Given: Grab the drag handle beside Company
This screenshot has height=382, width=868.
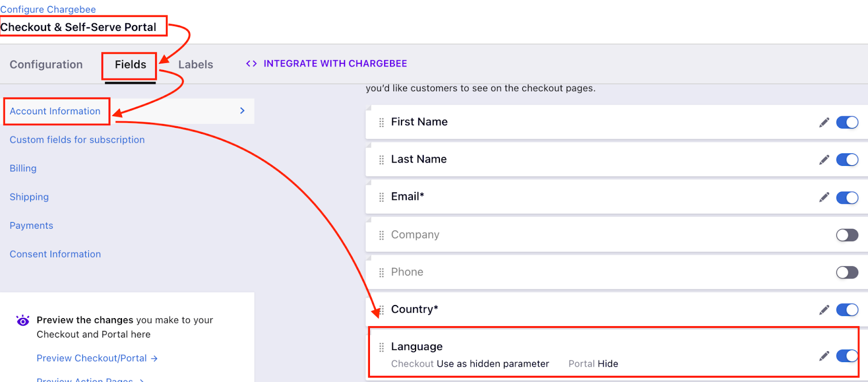Looking at the screenshot, I should [381, 235].
